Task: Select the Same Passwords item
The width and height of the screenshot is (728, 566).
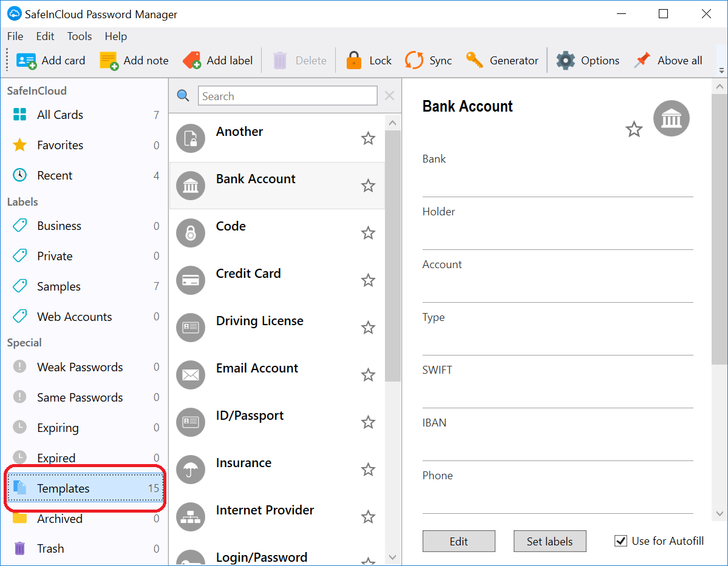Action: coord(86,397)
